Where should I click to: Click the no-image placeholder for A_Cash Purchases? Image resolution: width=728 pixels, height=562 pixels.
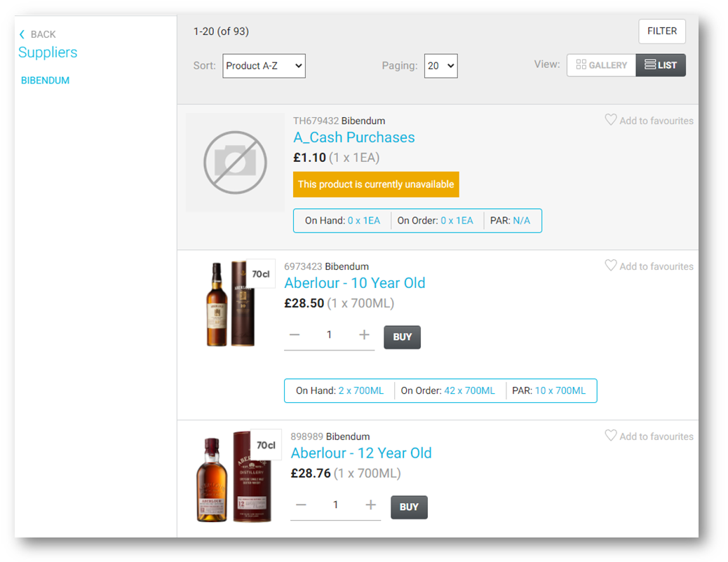pos(235,163)
